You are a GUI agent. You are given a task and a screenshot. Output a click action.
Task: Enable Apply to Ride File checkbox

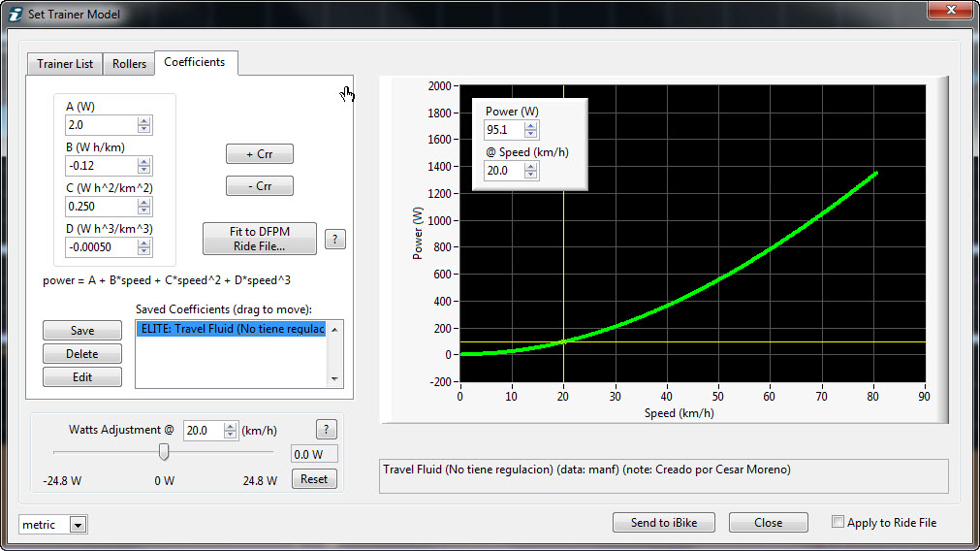[x=838, y=522]
